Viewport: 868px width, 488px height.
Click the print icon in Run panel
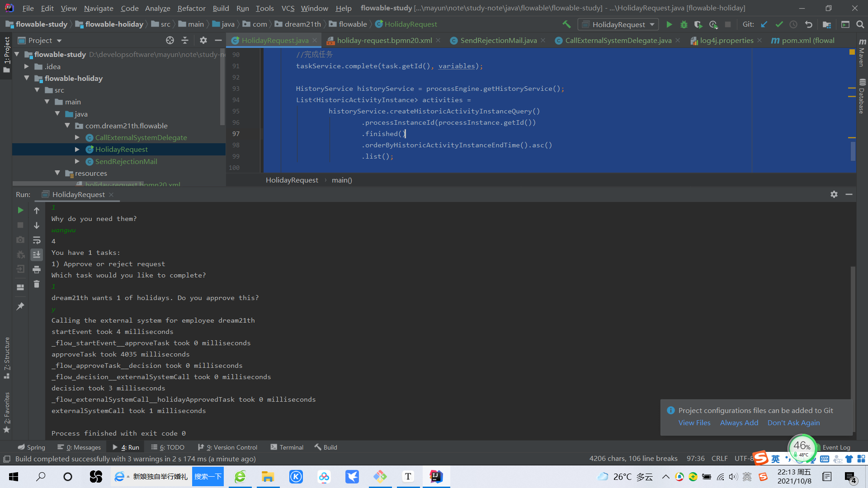[x=37, y=269]
